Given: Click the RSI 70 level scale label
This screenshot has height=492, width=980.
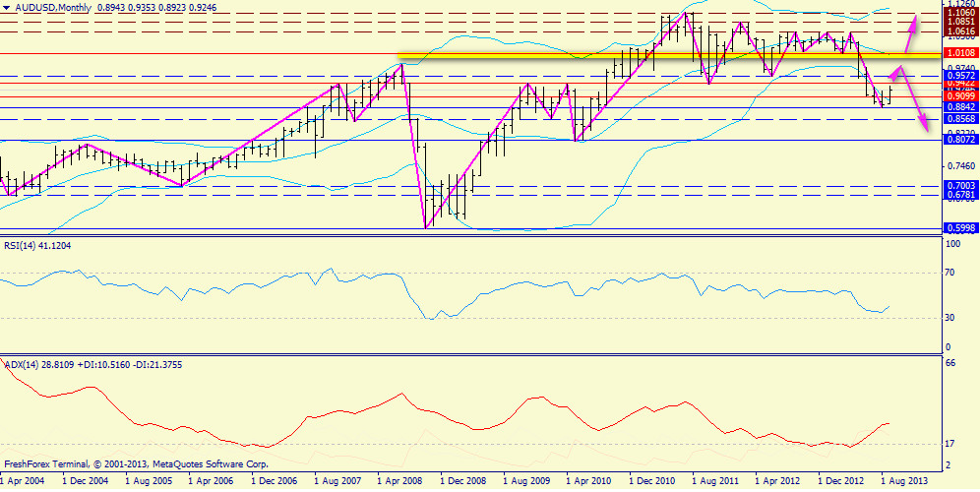Looking at the screenshot, I should click(x=950, y=274).
